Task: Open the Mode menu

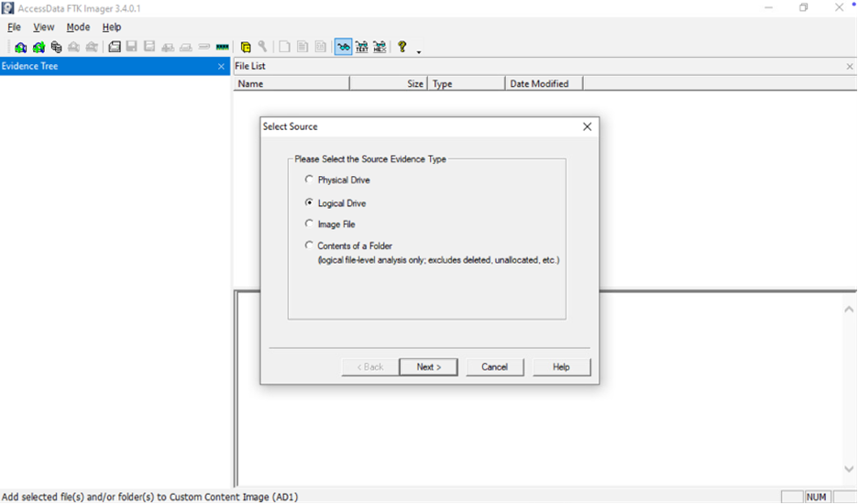Action: tap(78, 27)
